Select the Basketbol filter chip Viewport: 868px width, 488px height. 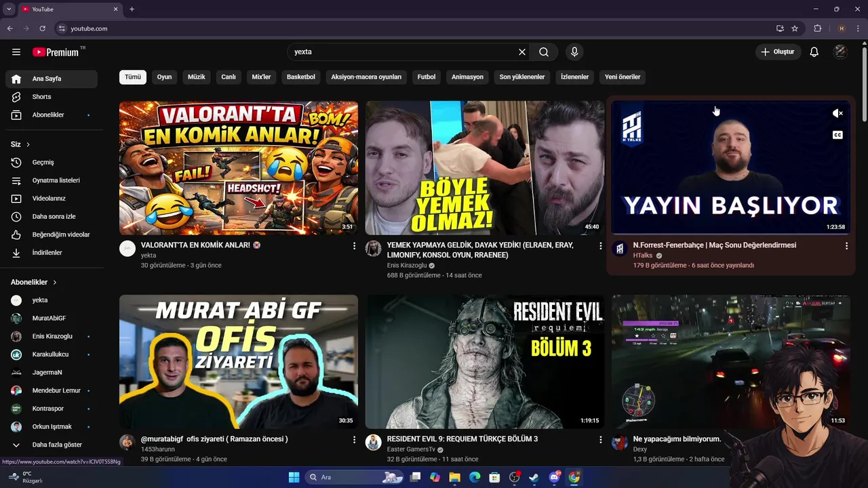[301, 77]
